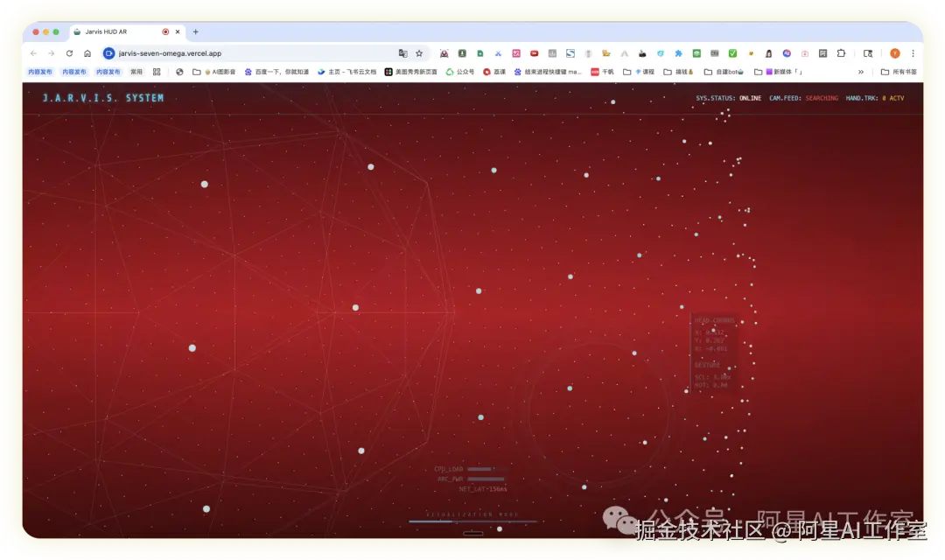The image size is (945, 560).
Task: Click the recording indicator on the tab
Action: (165, 32)
